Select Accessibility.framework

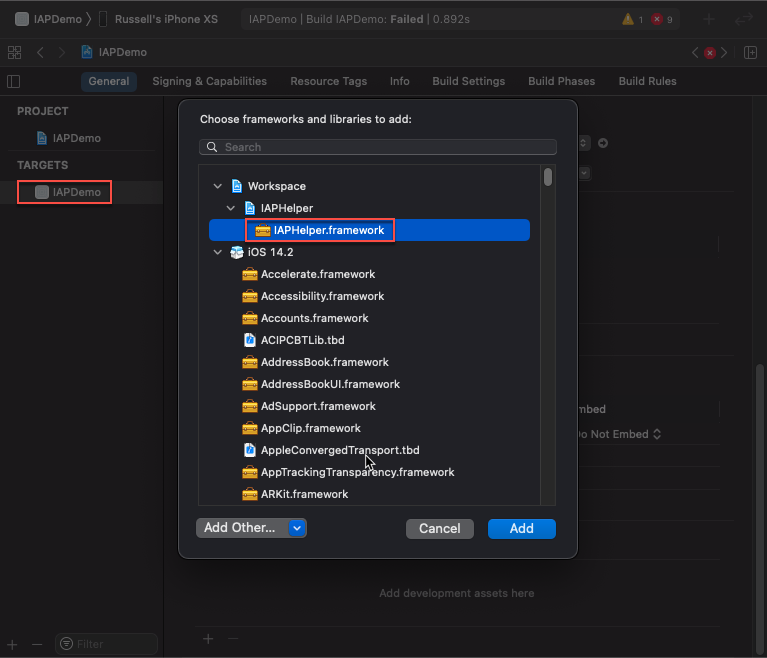[x=369, y=296]
